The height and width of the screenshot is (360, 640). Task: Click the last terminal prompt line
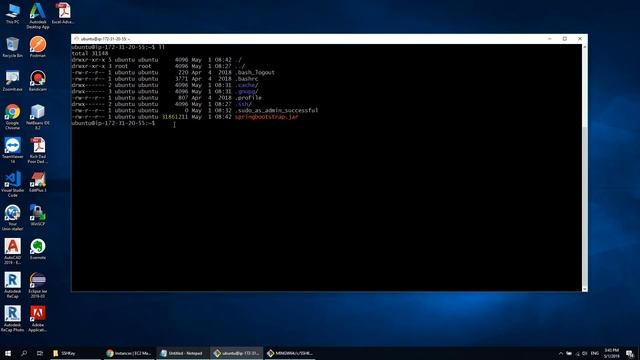point(113,123)
